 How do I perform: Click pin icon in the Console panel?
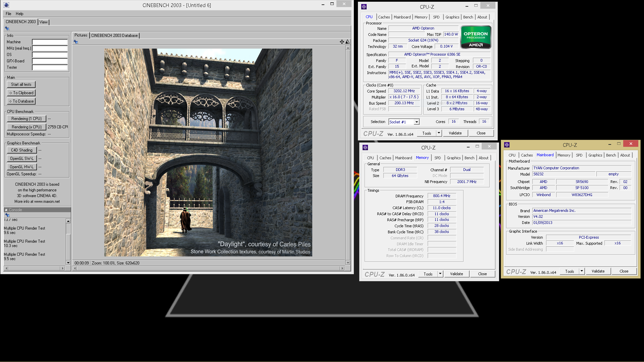click(x=7, y=215)
